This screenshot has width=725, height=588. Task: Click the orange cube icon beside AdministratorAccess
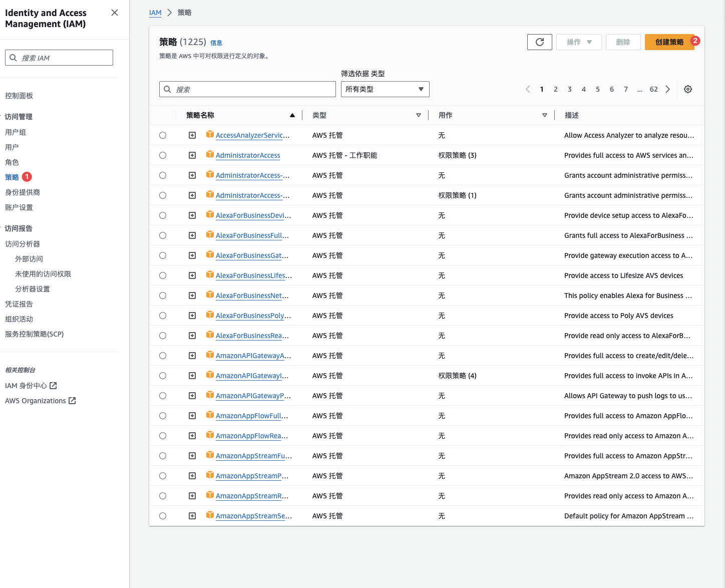click(x=210, y=155)
